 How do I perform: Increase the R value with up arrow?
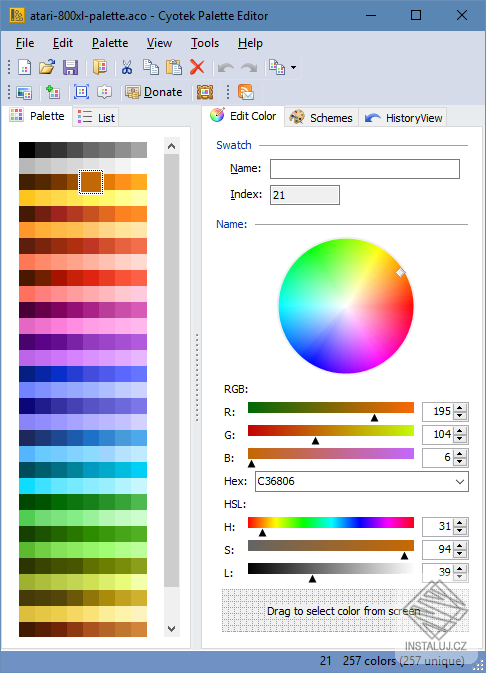click(x=460, y=408)
